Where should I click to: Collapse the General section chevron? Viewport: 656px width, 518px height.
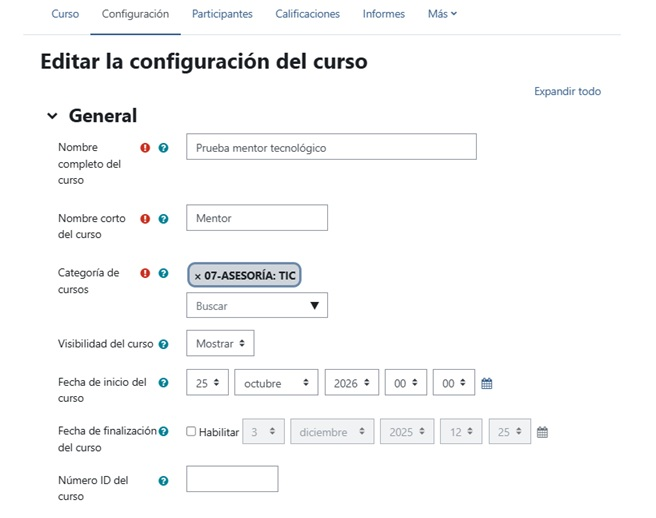tap(52, 115)
